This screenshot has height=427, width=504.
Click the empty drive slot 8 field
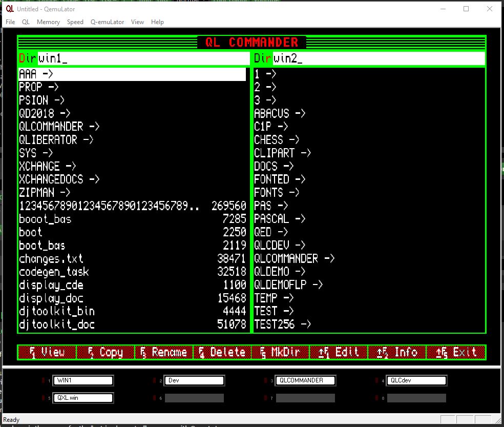click(416, 398)
